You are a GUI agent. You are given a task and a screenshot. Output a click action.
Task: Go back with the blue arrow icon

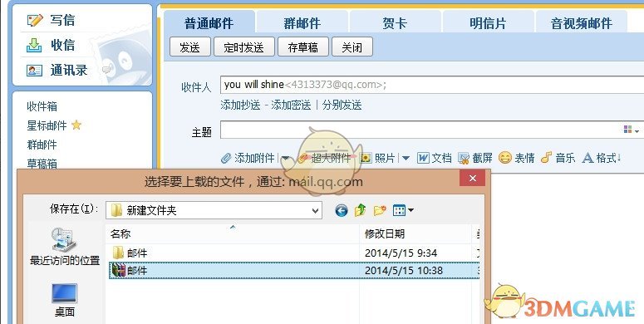click(342, 211)
